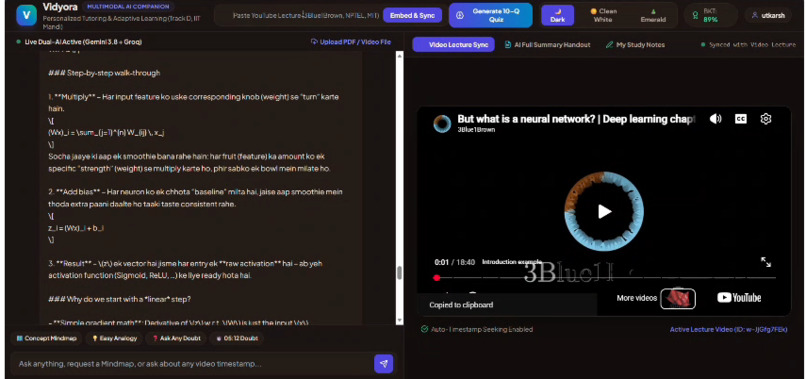806x379 pixels.
Task: Toggle closed captions CC on video
Action: tap(740, 119)
